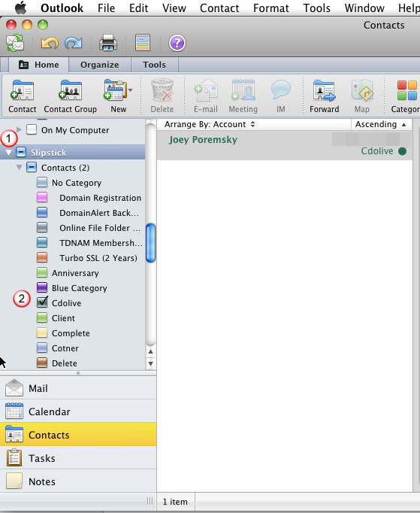Viewport: 420px width, 513px height.
Task: Open the Contact menu
Action: [x=219, y=8]
